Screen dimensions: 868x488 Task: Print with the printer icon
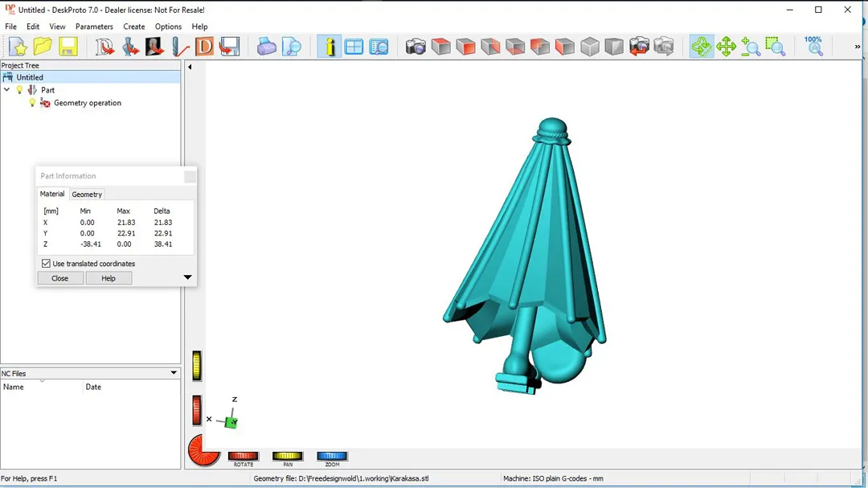[266, 47]
